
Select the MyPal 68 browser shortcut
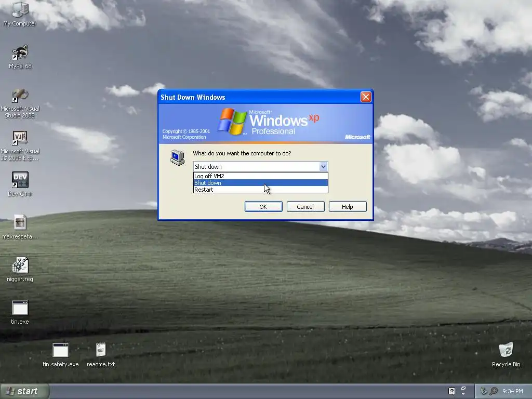click(x=20, y=57)
